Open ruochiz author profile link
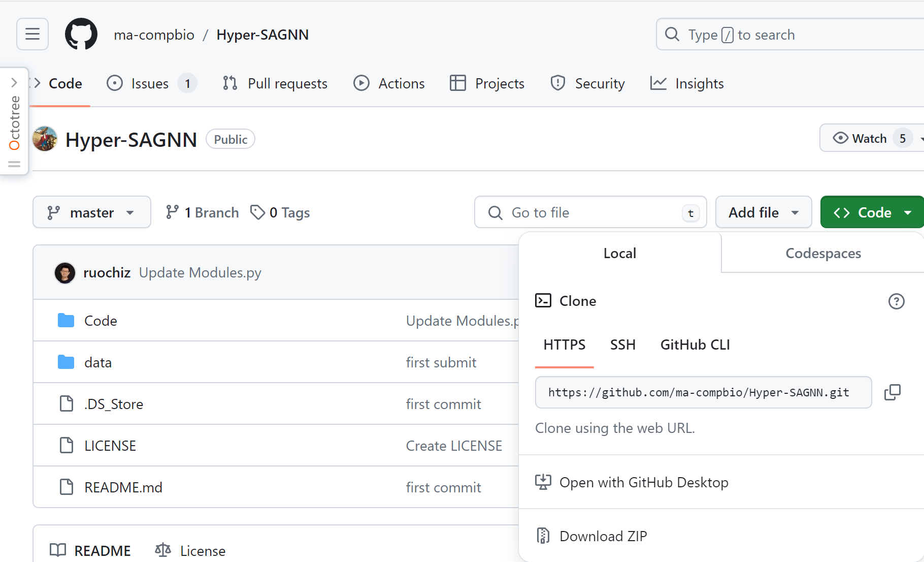This screenshot has width=924, height=562. point(107,273)
